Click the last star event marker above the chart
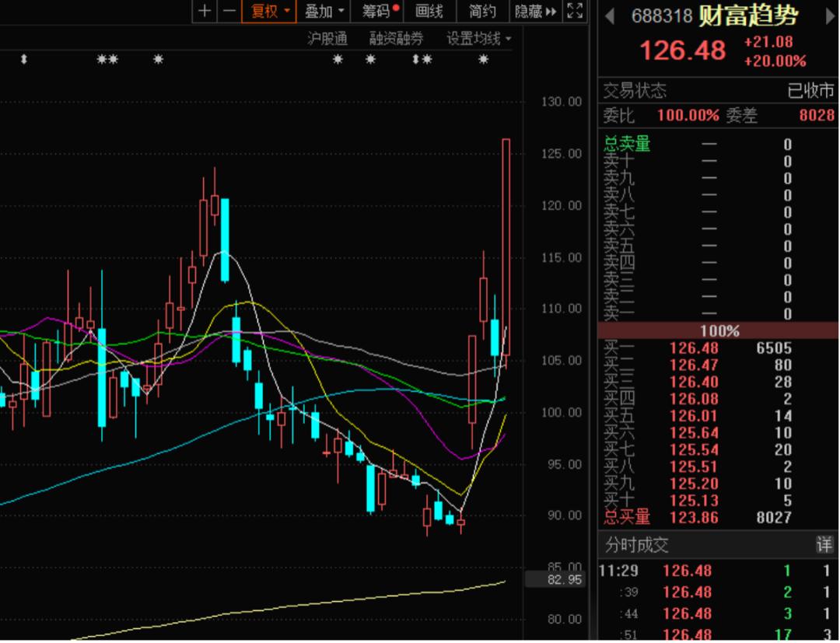Screen dimensions: 840x643 pos(484,60)
